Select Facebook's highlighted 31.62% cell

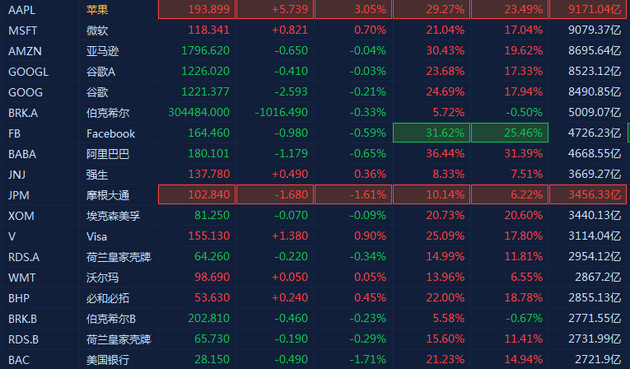pyautogui.click(x=431, y=133)
